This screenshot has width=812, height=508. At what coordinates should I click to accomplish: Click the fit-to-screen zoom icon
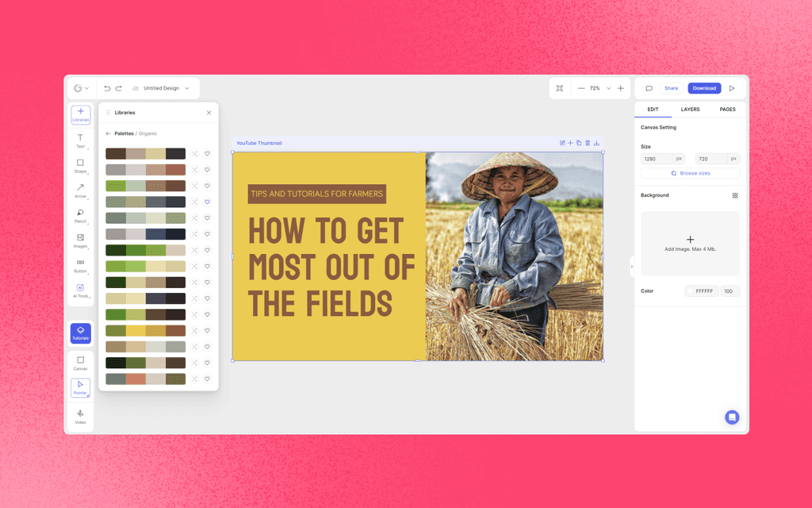(x=560, y=88)
